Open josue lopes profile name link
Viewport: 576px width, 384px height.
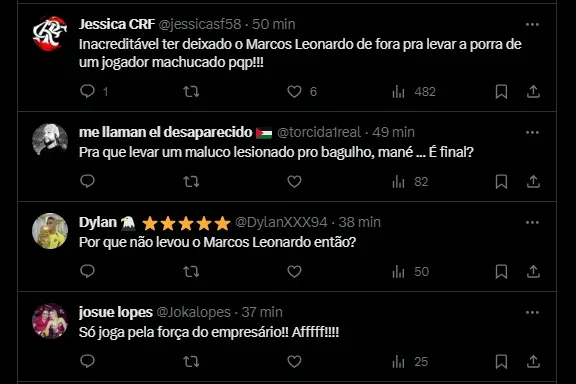tap(116, 312)
